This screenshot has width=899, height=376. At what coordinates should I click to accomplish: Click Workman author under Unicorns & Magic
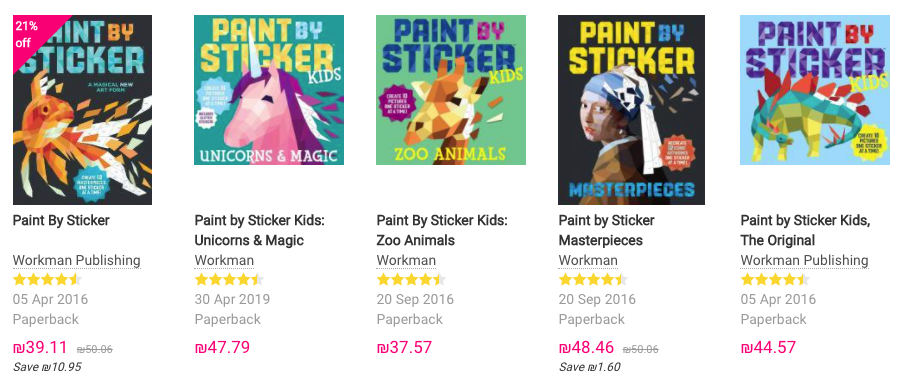(x=224, y=260)
